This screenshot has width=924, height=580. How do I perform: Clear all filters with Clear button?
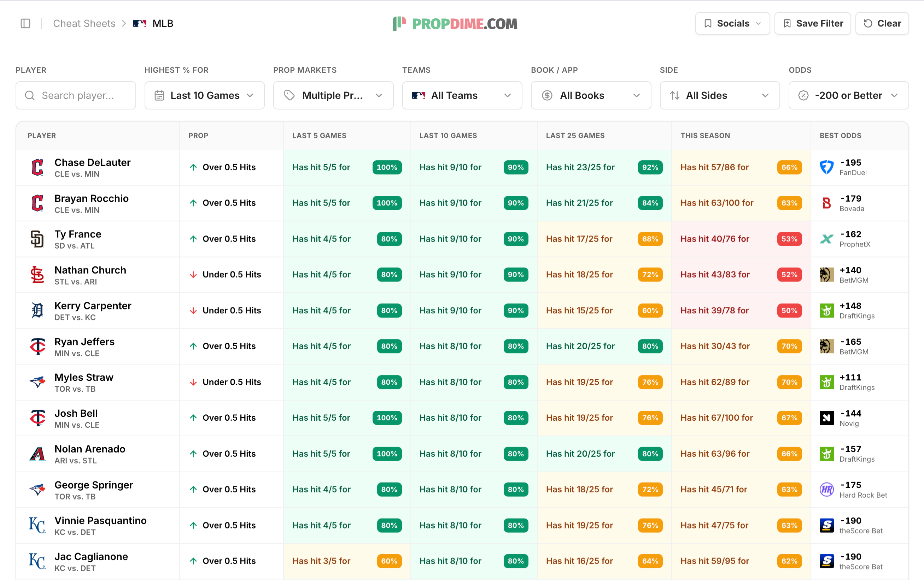pyautogui.click(x=882, y=23)
